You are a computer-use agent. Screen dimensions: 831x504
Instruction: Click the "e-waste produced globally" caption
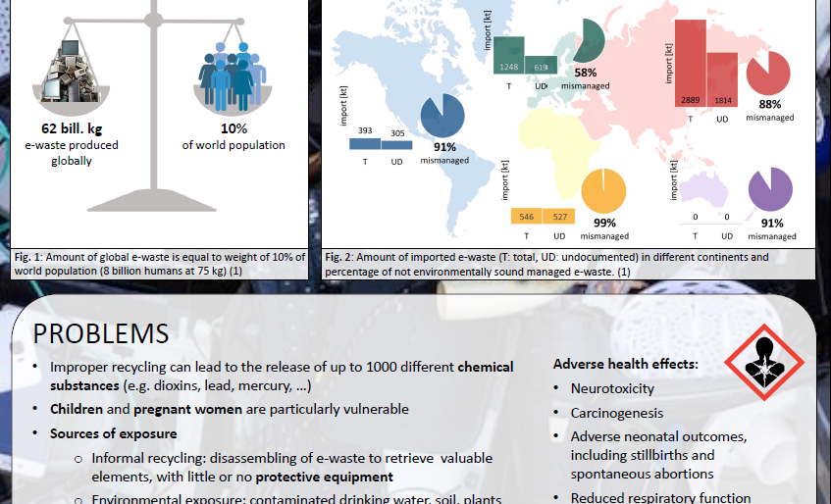click(72, 153)
